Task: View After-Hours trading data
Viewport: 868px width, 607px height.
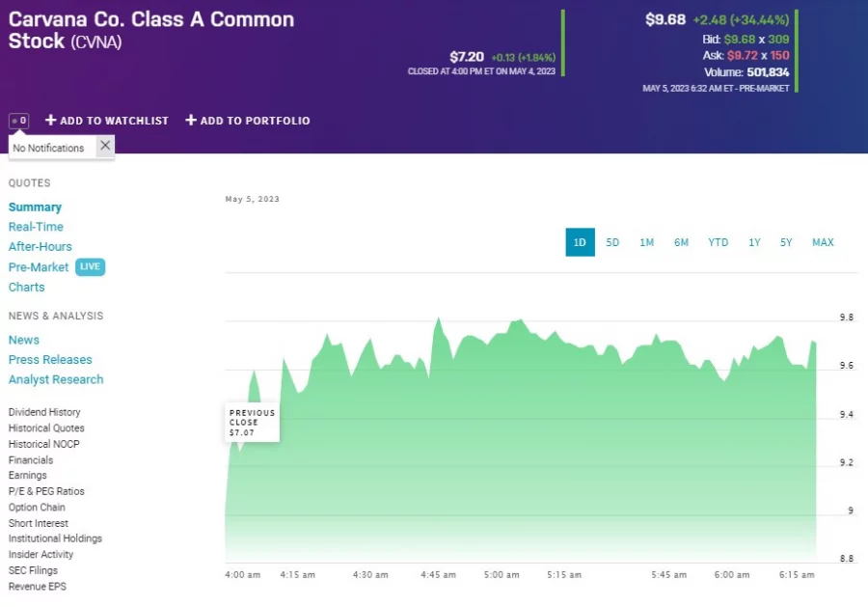Action: [40, 246]
